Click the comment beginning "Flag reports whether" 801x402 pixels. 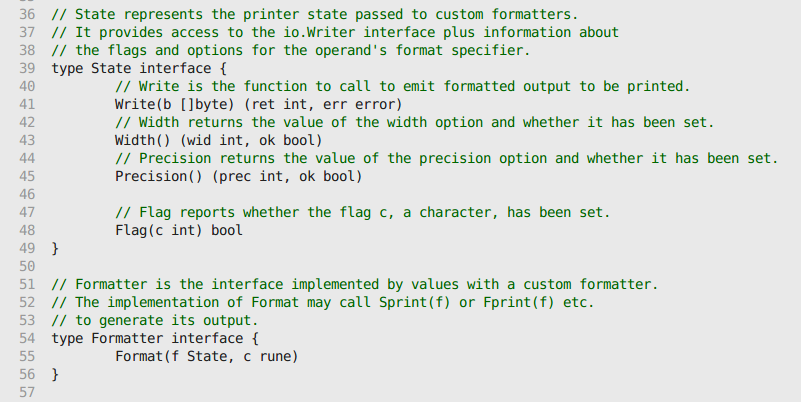pos(362,213)
